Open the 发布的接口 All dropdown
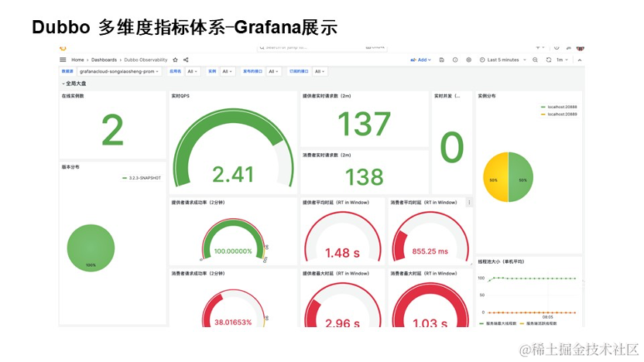Screen dimensions: 644x362 click(x=273, y=71)
